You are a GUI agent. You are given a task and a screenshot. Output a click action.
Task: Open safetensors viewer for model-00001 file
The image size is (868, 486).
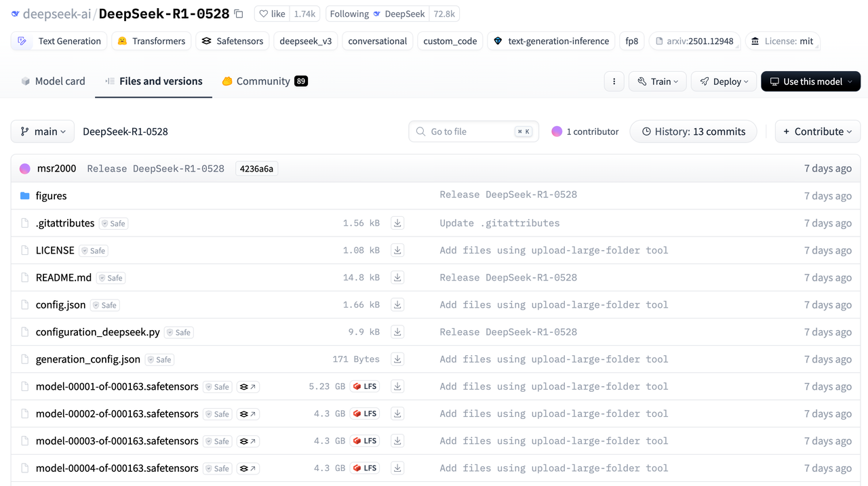click(x=248, y=387)
